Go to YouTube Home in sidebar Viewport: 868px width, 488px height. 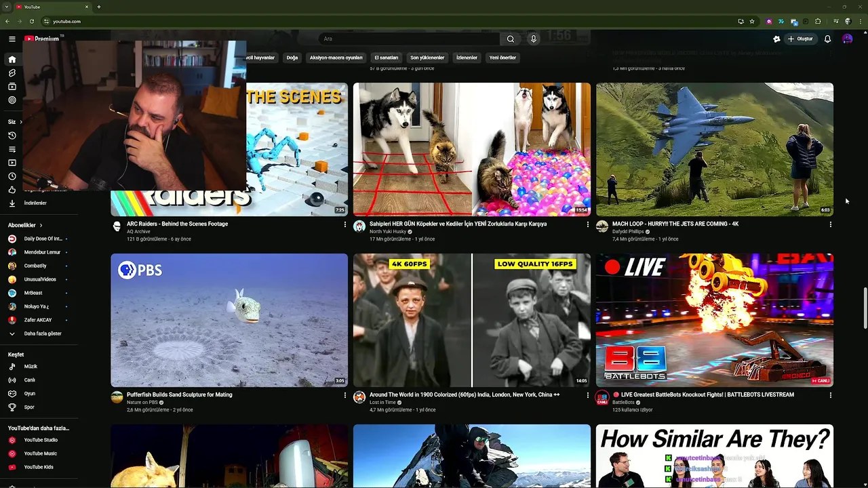point(12,60)
